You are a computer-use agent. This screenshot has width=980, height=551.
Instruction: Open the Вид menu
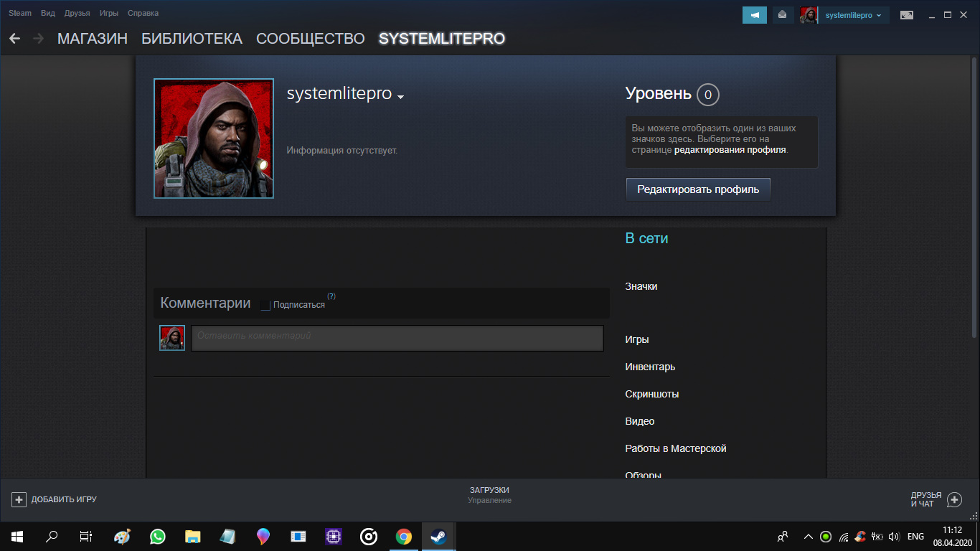[x=48, y=13]
